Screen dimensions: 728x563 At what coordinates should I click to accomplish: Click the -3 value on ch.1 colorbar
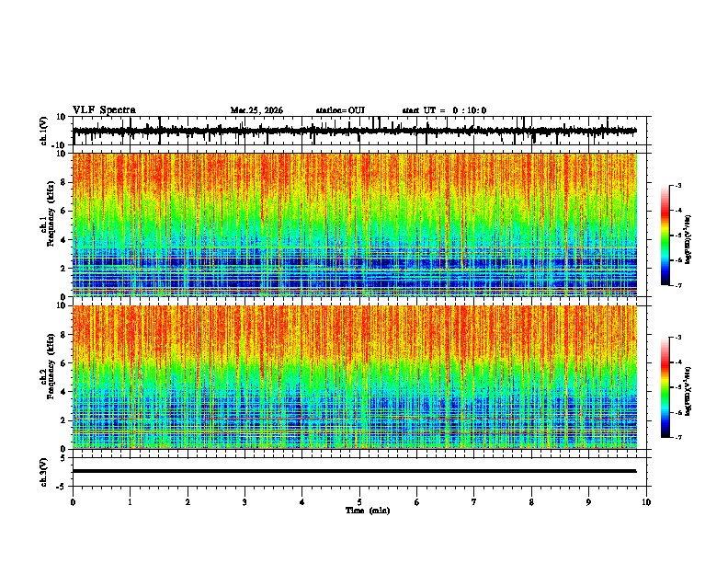click(x=677, y=185)
